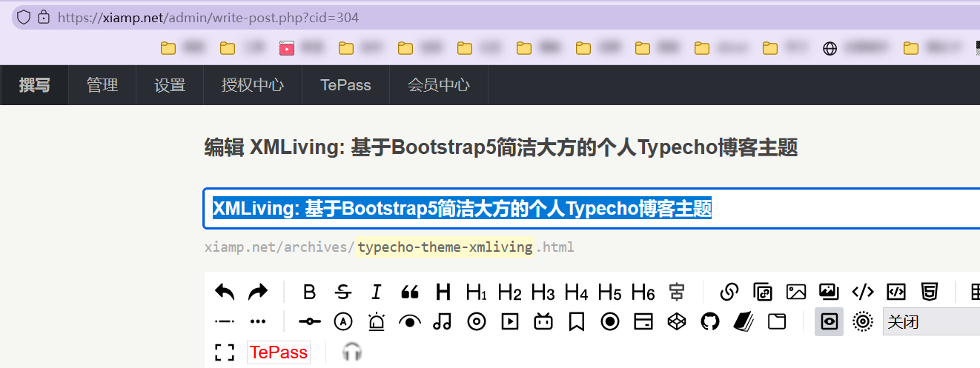Insert music with the note icon

[x=443, y=321]
